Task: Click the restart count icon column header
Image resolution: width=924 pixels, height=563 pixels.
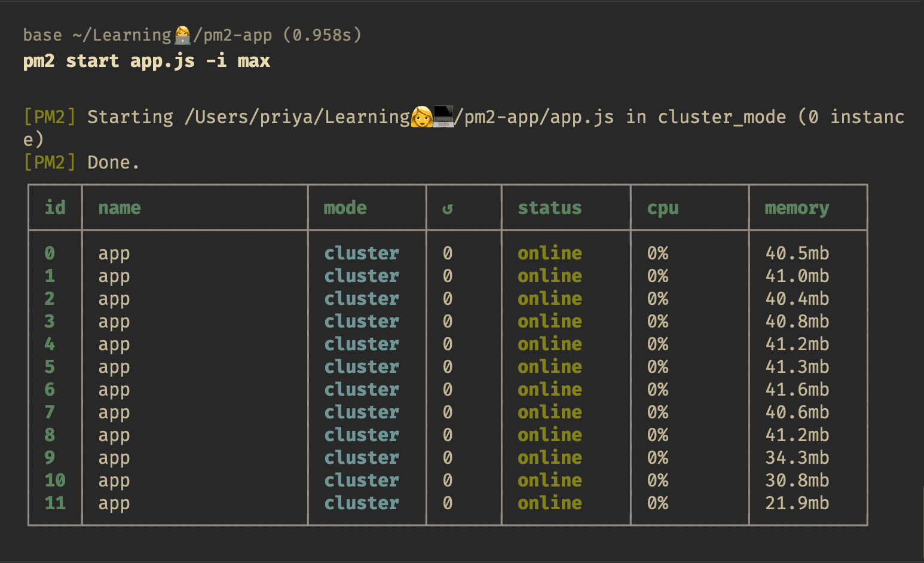Action: point(448,208)
